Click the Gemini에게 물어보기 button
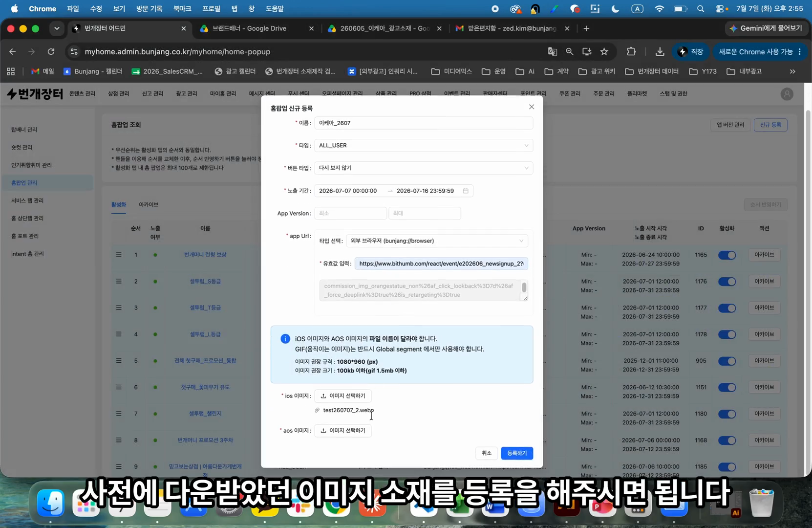This screenshot has width=812, height=528. point(766,28)
